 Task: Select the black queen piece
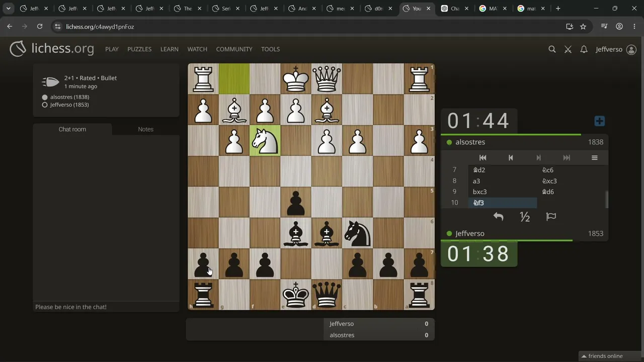pyautogui.click(x=327, y=295)
